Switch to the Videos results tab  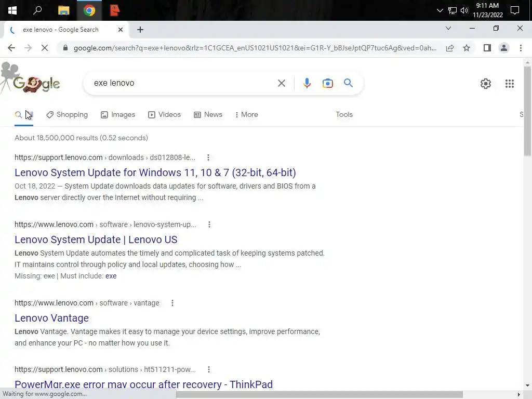click(165, 115)
